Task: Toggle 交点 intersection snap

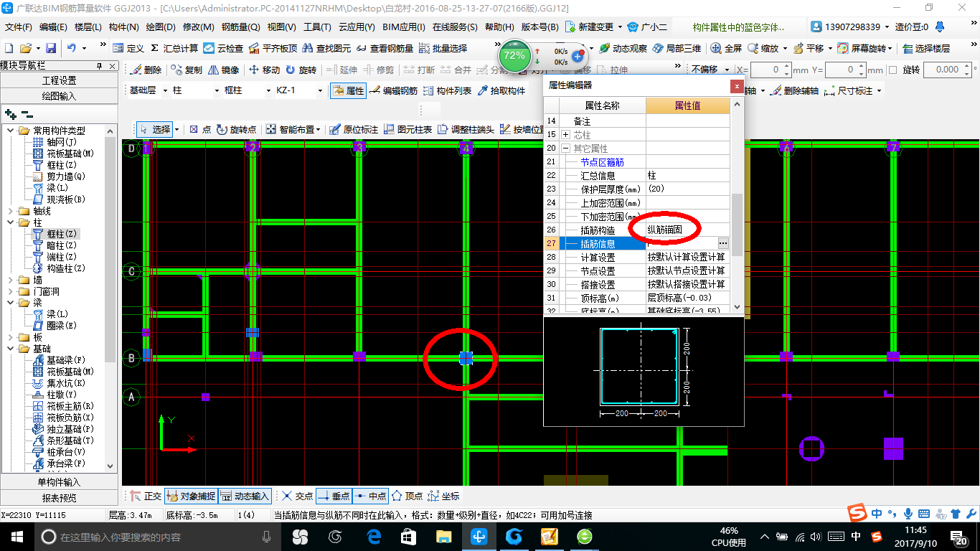Action: [297, 496]
